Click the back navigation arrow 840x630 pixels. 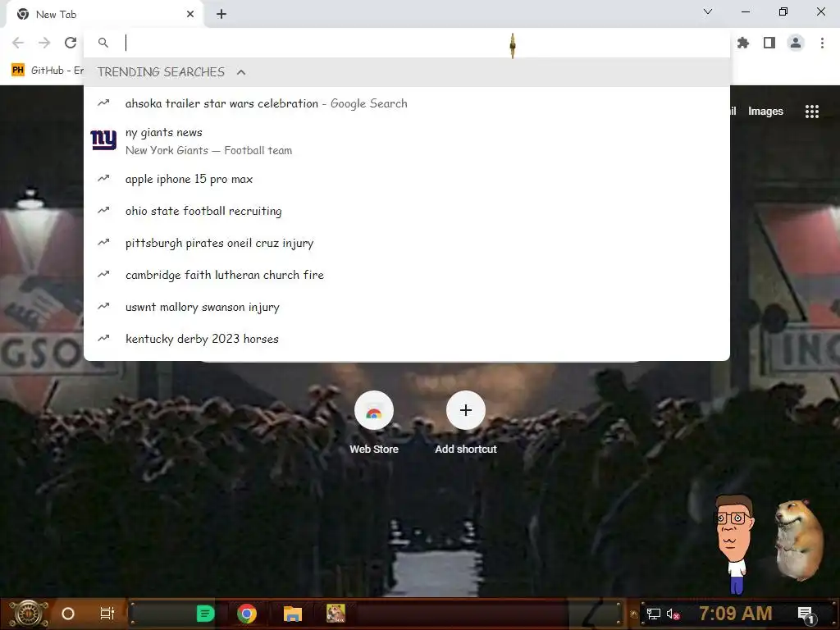tap(18, 43)
